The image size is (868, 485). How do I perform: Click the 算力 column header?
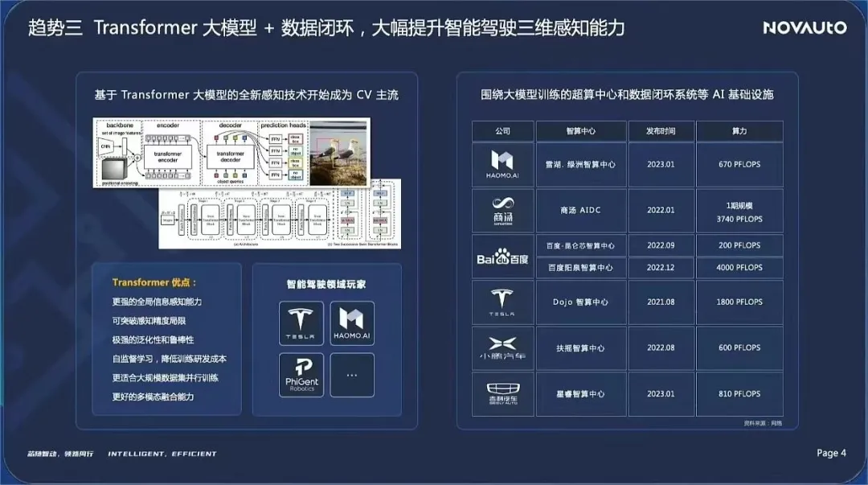[739, 131]
